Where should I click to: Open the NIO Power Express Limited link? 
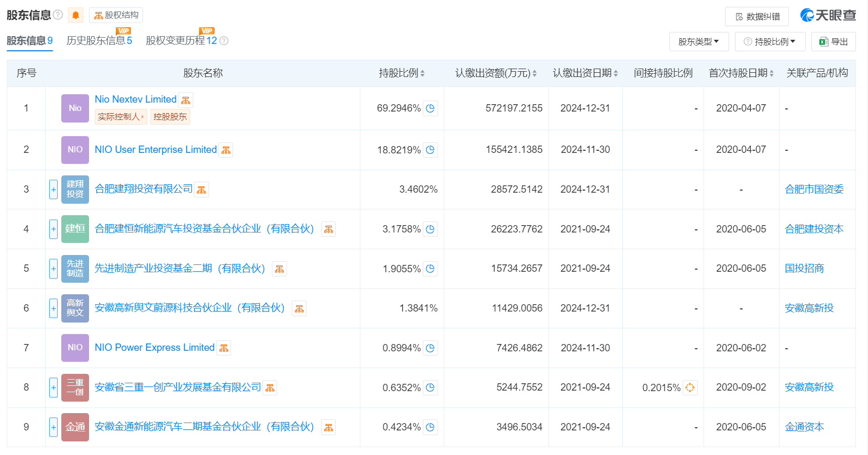coord(155,348)
